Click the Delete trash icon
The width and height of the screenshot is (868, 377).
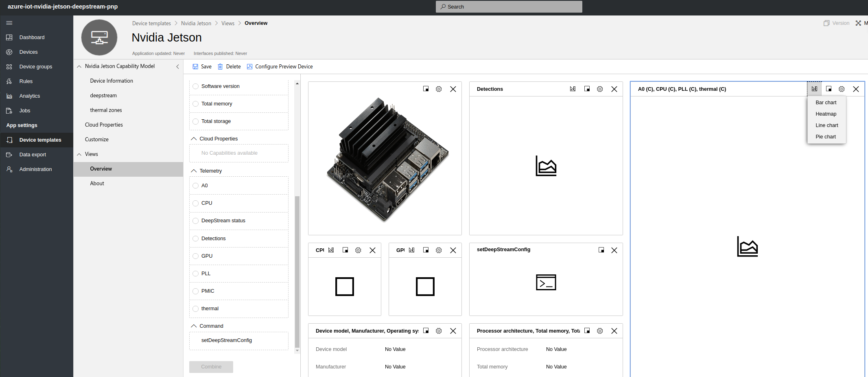point(220,67)
